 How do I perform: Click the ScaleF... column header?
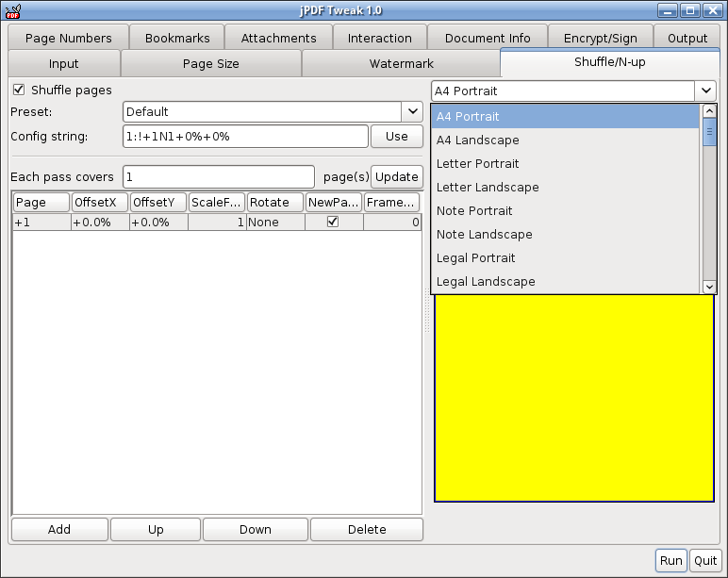coord(216,203)
